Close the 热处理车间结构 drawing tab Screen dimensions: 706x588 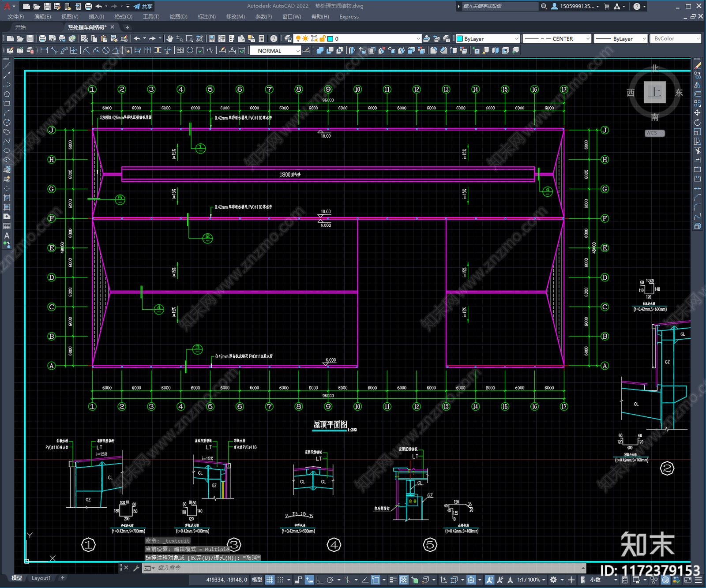[x=113, y=27]
